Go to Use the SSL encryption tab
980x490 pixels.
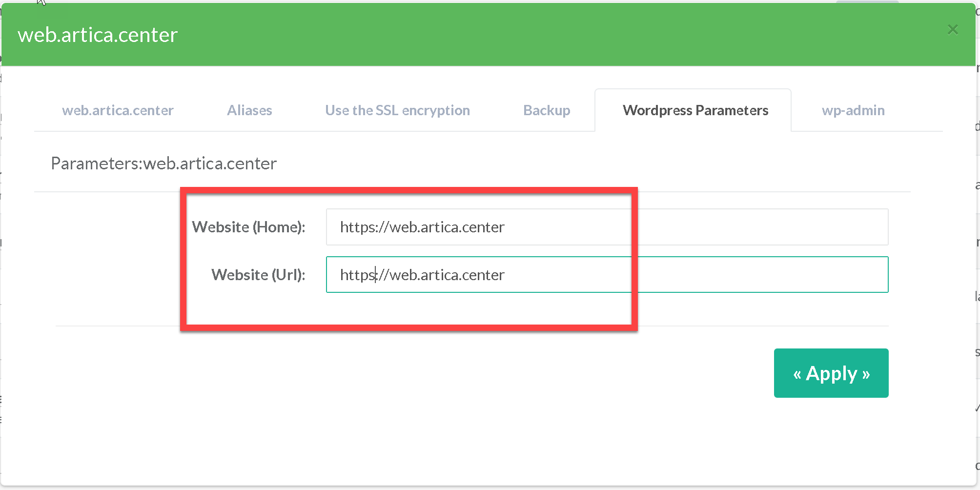coord(397,110)
